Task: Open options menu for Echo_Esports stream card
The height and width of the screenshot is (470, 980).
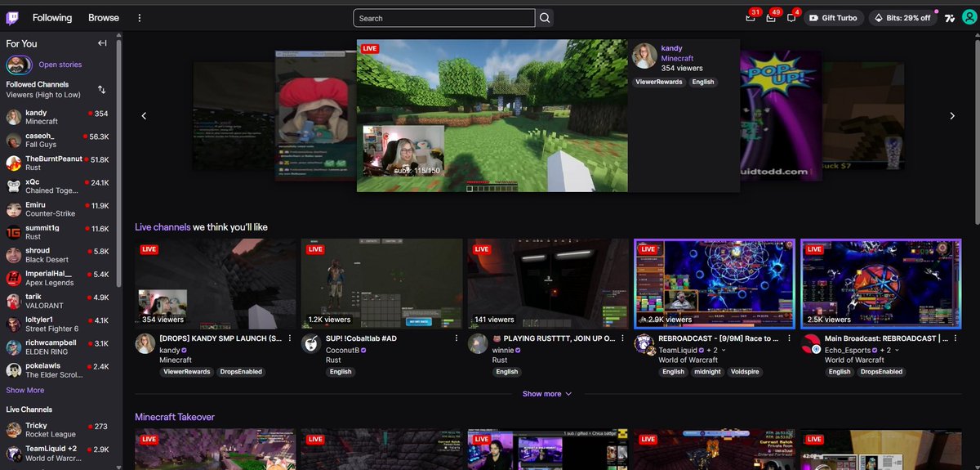Action: [x=955, y=338]
